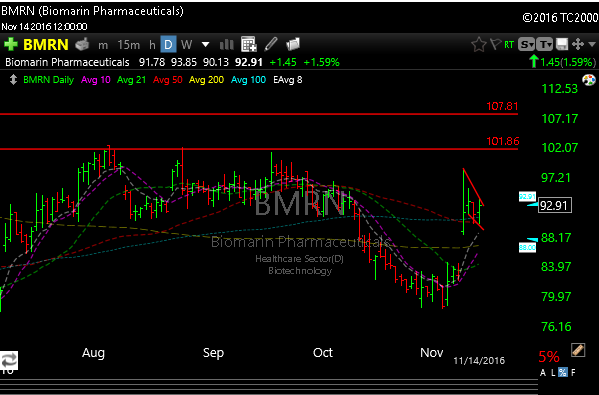Select the 15m timeframe
Viewport: 599px width, 395px height.
point(128,45)
